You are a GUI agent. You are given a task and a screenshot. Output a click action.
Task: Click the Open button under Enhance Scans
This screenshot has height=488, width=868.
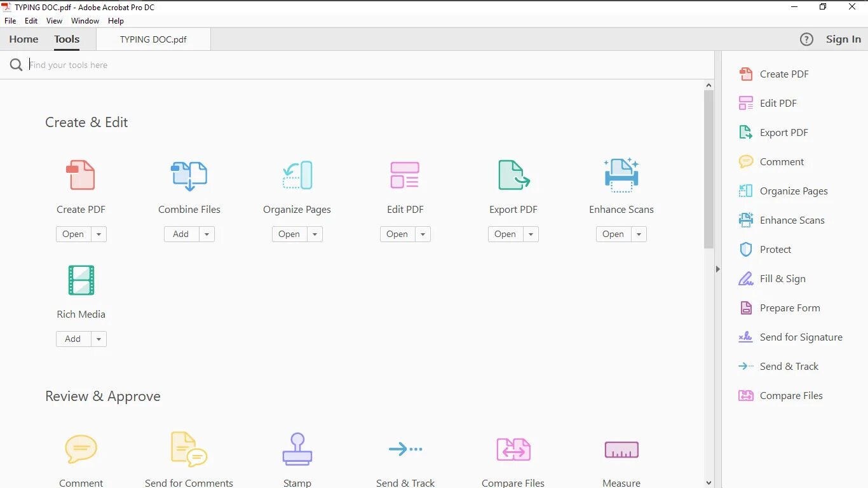(x=613, y=234)
